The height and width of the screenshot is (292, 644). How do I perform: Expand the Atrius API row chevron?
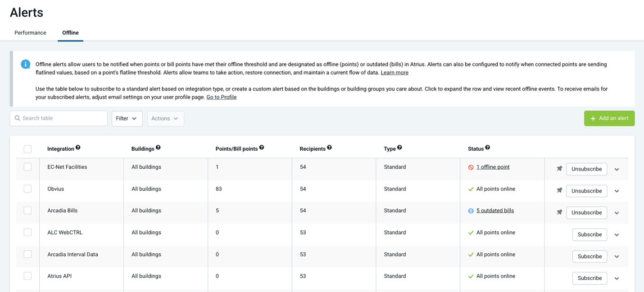point(617,279)
